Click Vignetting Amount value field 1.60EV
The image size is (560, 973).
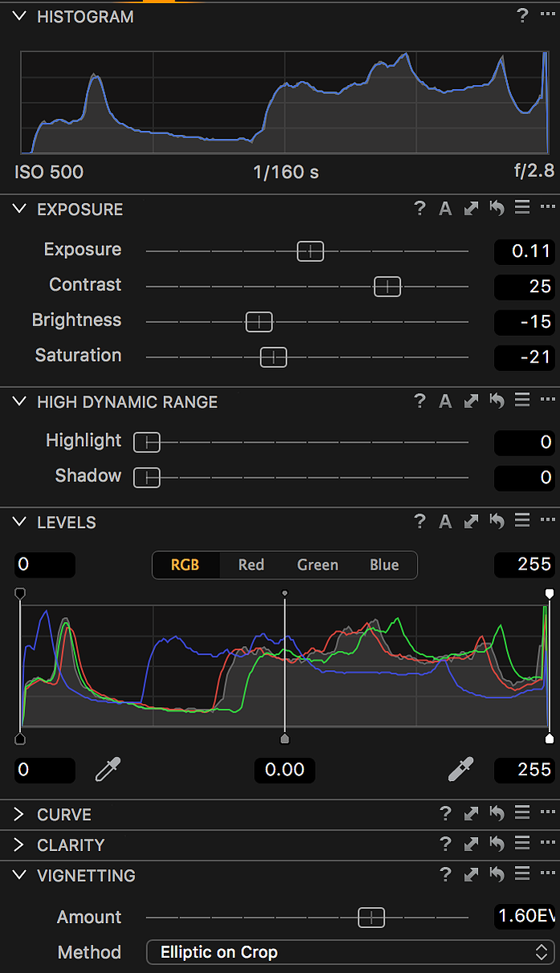point(524,917)
